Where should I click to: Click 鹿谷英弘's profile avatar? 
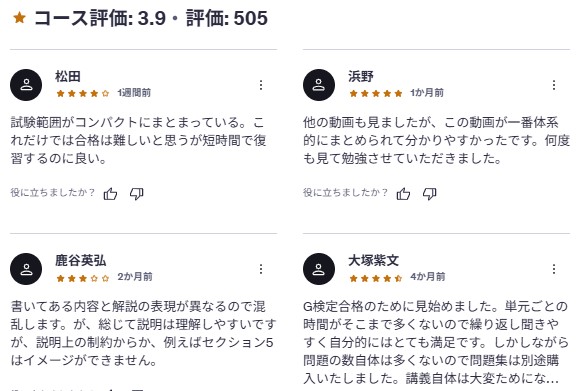(x=26, y=269)
